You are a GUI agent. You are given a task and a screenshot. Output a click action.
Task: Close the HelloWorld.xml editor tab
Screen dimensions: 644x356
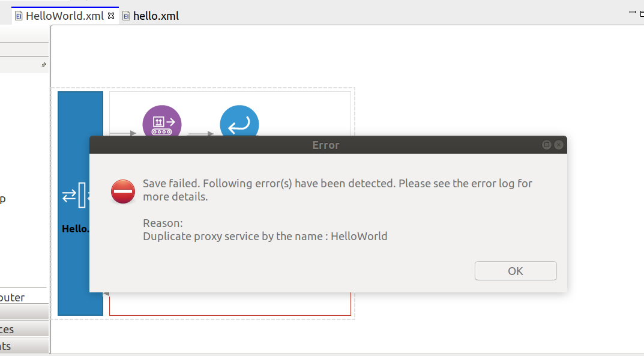pyautogui.click(x=110, y=16)
